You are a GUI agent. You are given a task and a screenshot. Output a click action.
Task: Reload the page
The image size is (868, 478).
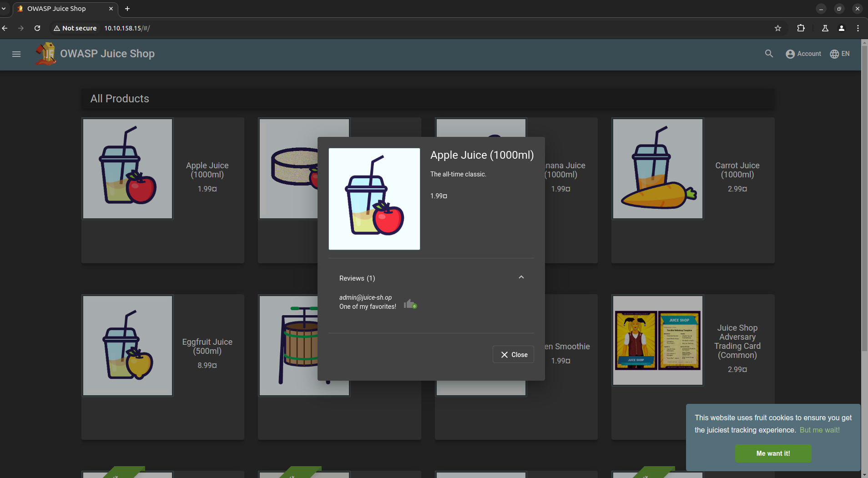37,28
